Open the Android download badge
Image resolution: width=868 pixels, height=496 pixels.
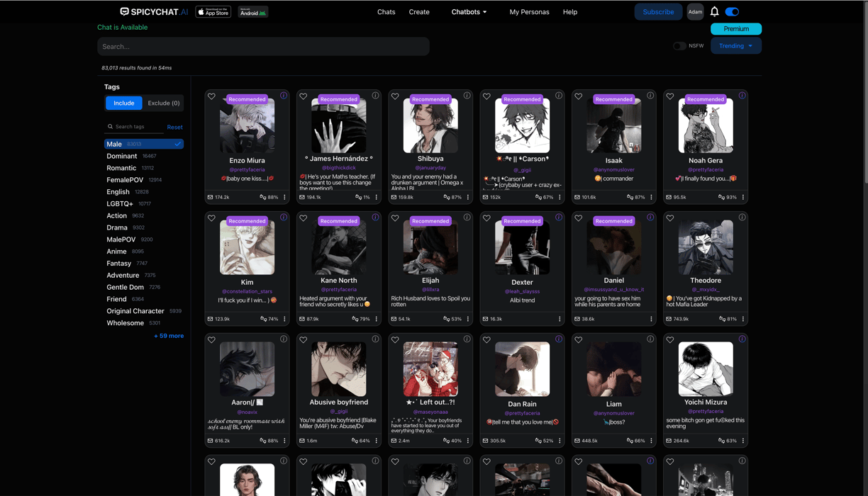(253, 11)
